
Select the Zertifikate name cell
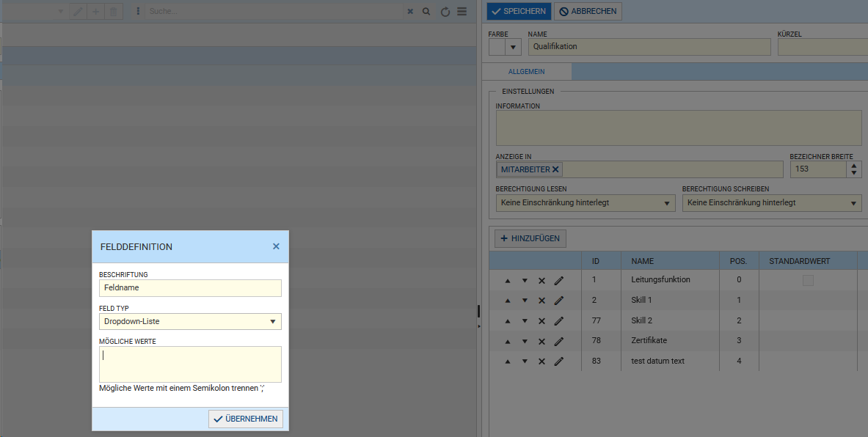click(671, 341)
